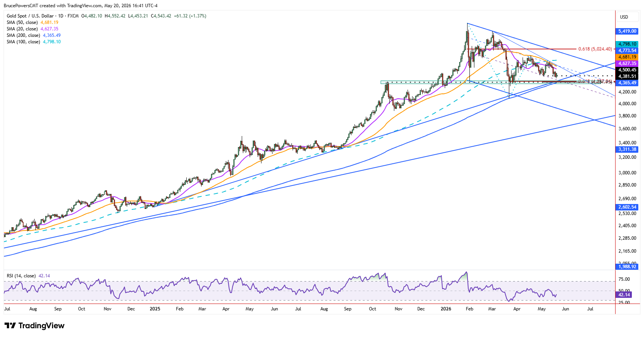
Task: Click the orange 4,681.19 price-axis label
Action: click(x=627, y=57)
